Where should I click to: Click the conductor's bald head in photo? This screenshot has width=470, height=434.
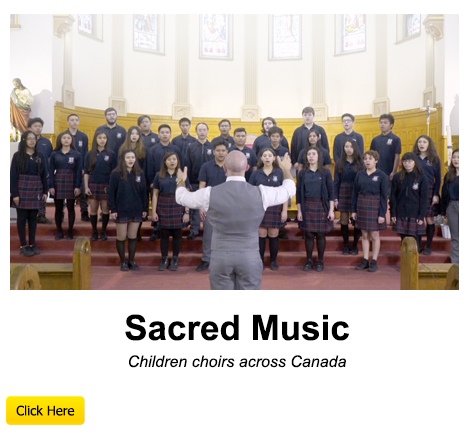[236, 163]
